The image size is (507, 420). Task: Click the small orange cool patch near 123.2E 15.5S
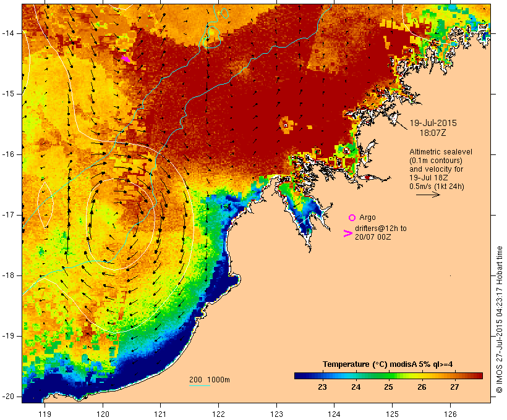pyautogui.click(x=286, y=125)
